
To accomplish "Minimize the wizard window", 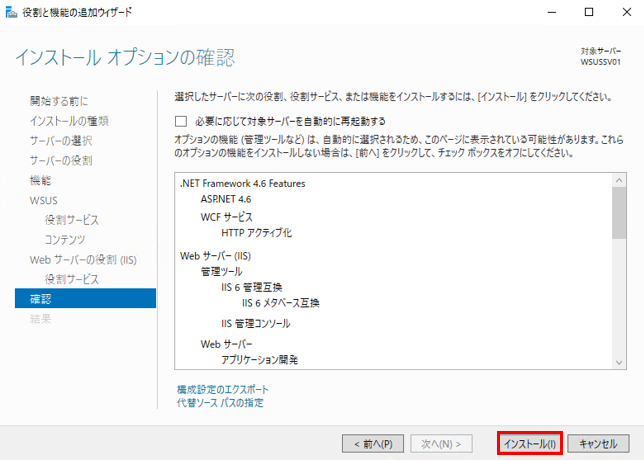I will [552, 12].
